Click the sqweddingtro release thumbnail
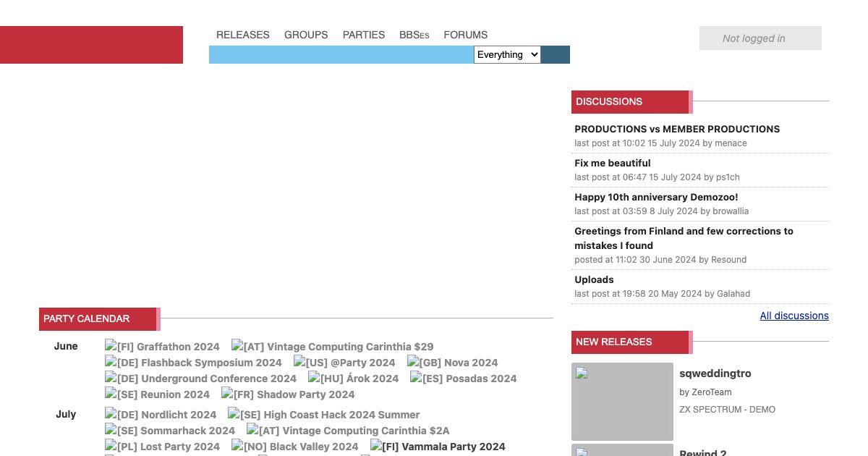This screenshot has width=868, height=456. click(622, 401)
